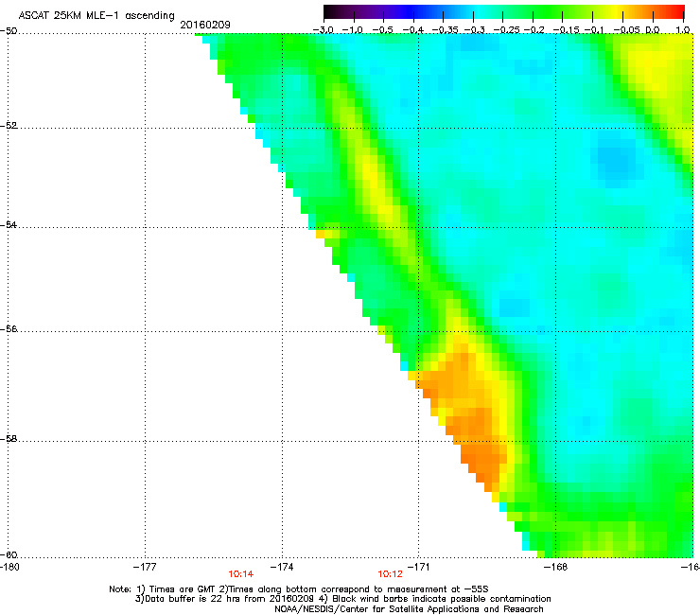This screenshot has width=700, height=615.
Task: Click the -0.4 color bar label
Action: (413, 30)
